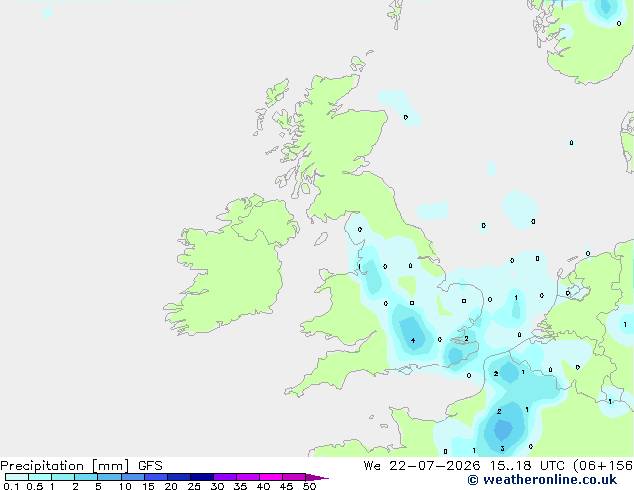The width and height of the screenshot is (634, 490).
Task: Click the '3' precipitation value over France
Action: pyautogui.click(x=502, y=448)
